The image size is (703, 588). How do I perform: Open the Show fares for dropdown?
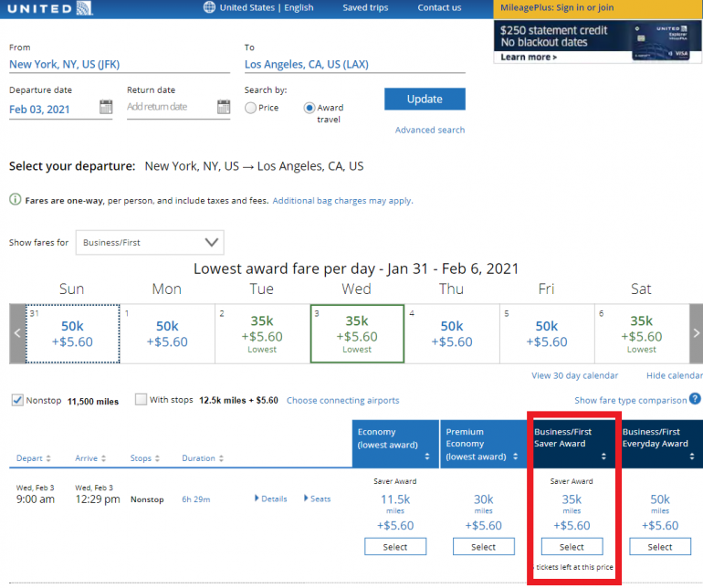[x=150, y=243]
